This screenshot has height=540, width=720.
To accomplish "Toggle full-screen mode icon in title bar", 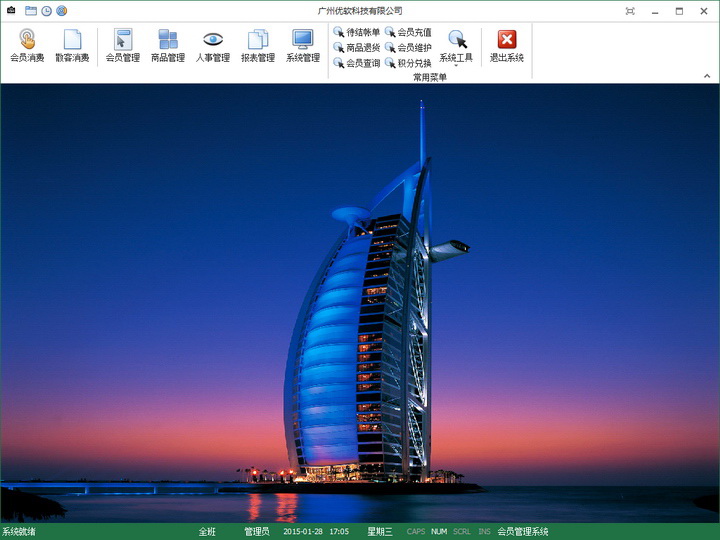I will [630, 11].
